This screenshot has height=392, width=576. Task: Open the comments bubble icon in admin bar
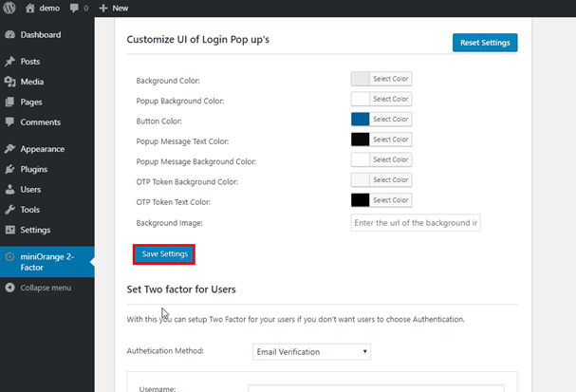(74, 9)
